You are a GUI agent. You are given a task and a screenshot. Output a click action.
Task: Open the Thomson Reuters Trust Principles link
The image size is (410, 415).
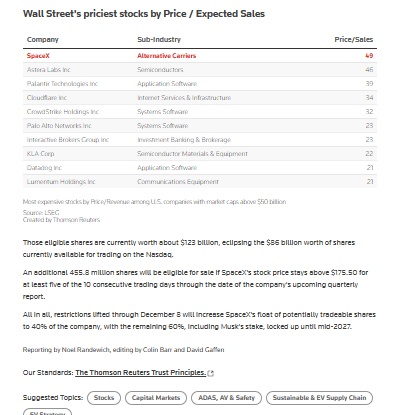[x=140, y=373]
